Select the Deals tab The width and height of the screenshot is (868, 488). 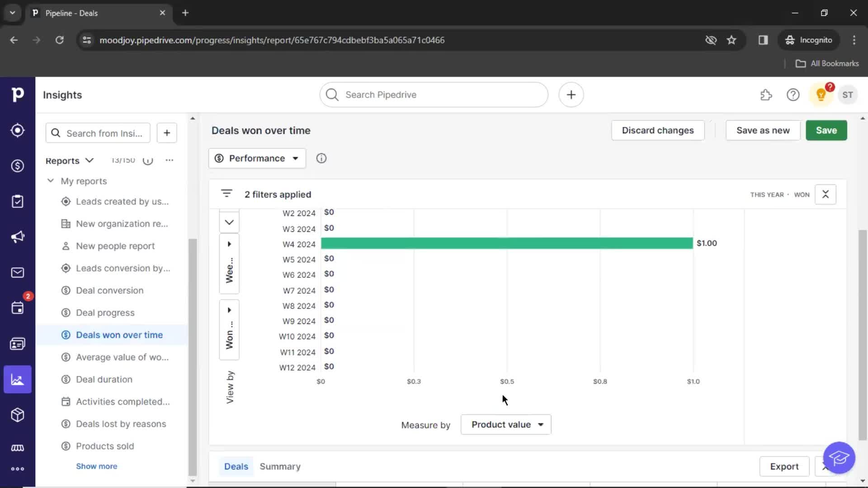pos(236,467)
